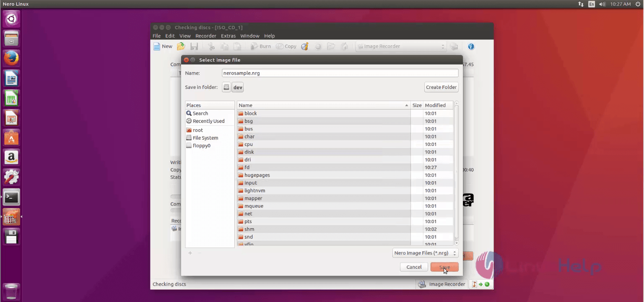The width and height of the screenshot is (644, 302).
Task: Open the Image Recorder dropdown in toolbar
Action: coord(401,47)
